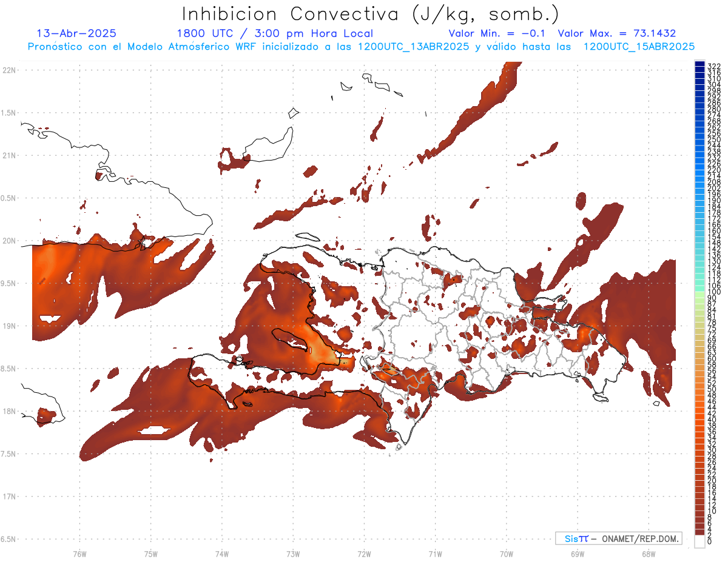Click the '19N' latitude axis label
This screenshot has height=562, width=728.
(8, 326)
